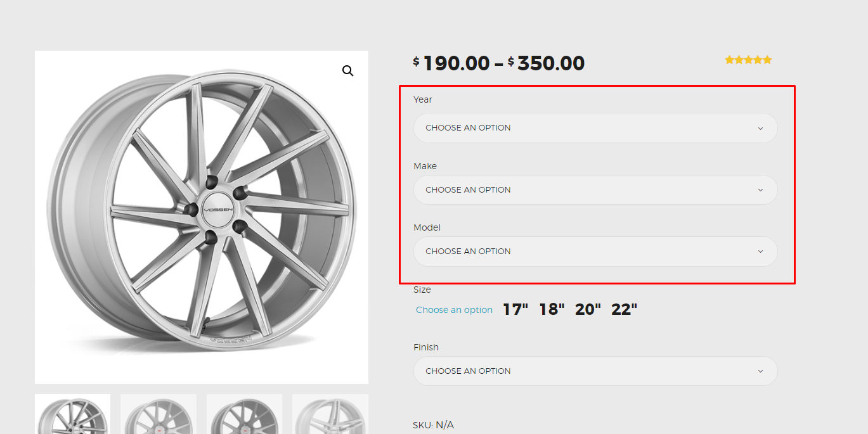The height and width of the screenshot is (434, 868).
Task: Click the five-star rating icons
Action: [x=748, y=60]
